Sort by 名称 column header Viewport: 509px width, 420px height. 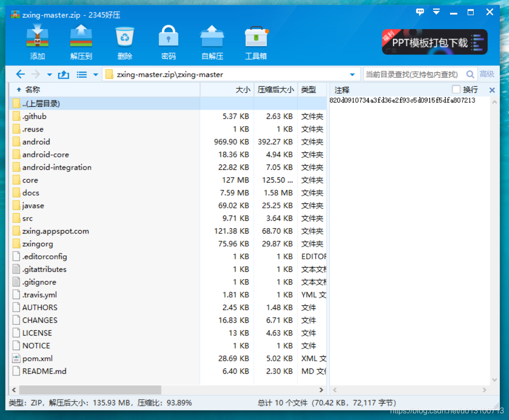tap(105, 90)
